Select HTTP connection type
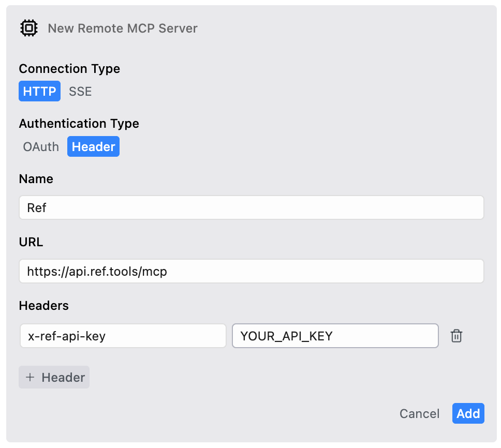 (x=40, y=92)
